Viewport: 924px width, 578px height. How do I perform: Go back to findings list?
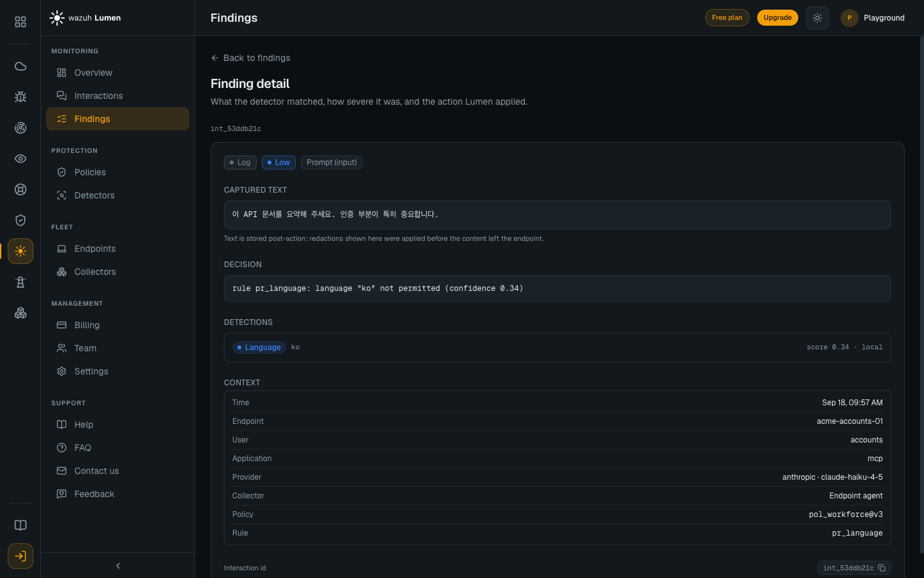point(250,58)
